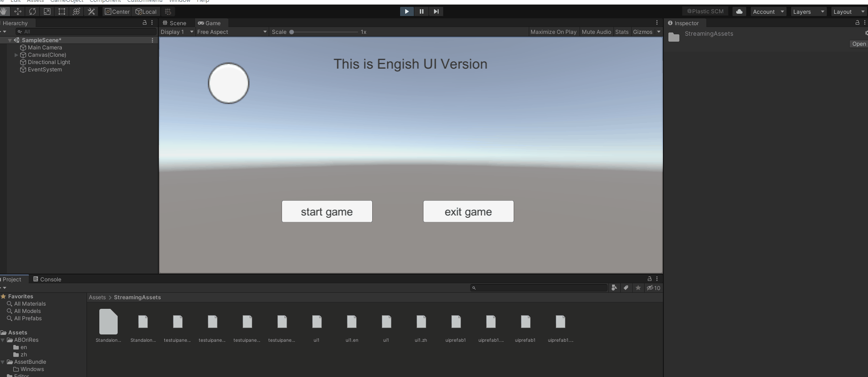This screenshot has width=868, height=377.
Task: Select Directional Light in Hierarchy
Action: click(49, 62)
